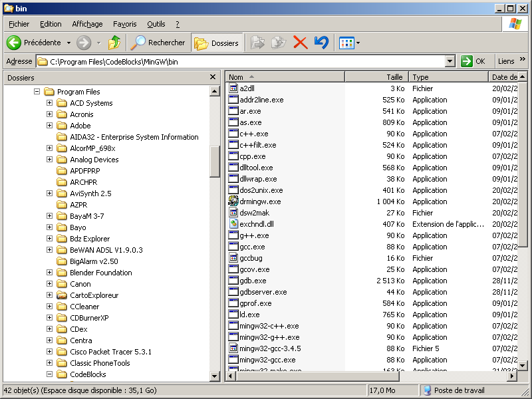Screen dimensions: 532x399
Task: Click the address bar path field
Action: click(241, 61)
